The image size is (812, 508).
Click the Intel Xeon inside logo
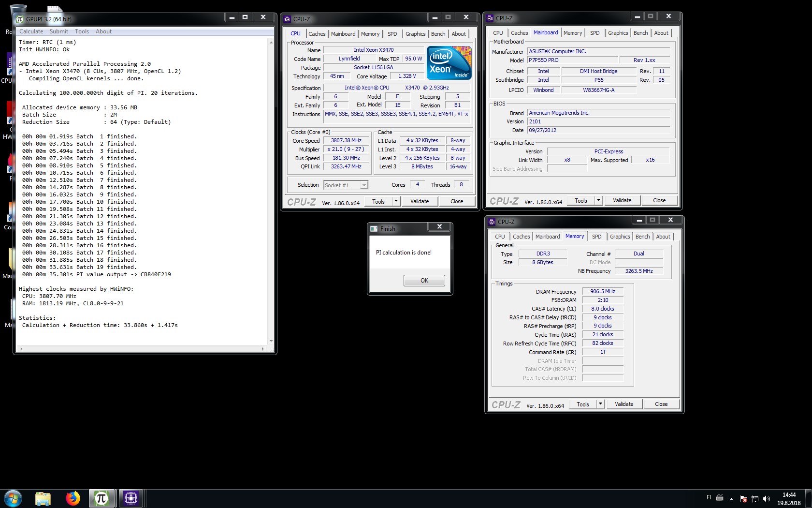click(449, 63)
